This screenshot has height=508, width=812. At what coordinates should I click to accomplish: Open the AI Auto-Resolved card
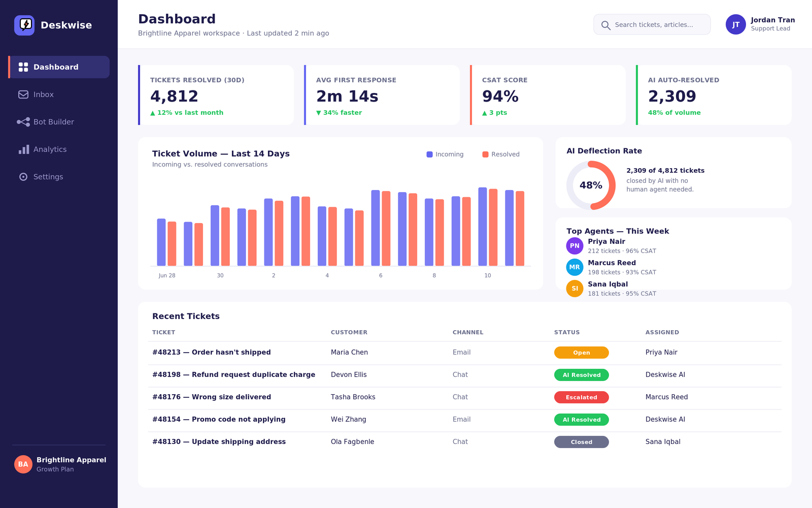pos(714,95)
